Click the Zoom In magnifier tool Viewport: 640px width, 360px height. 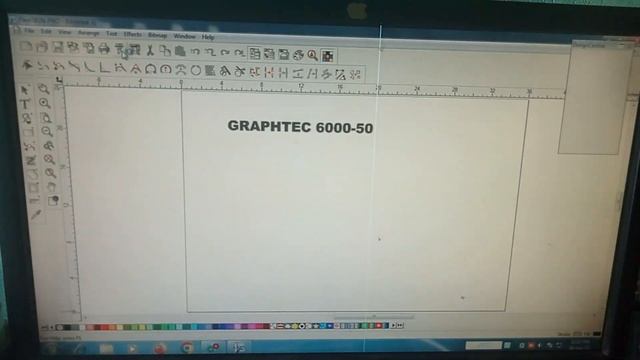coord(44,103)
